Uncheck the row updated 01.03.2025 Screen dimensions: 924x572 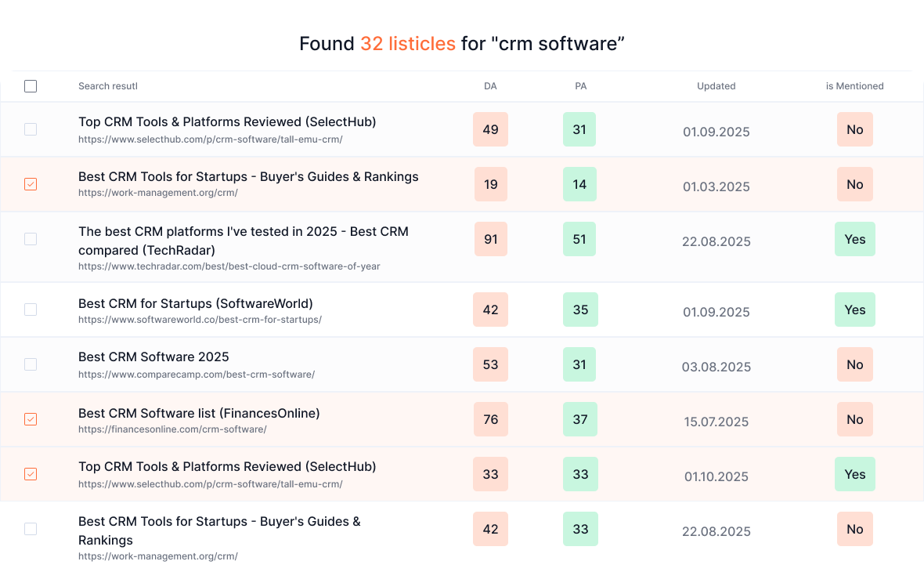click(x=31, y=184)
